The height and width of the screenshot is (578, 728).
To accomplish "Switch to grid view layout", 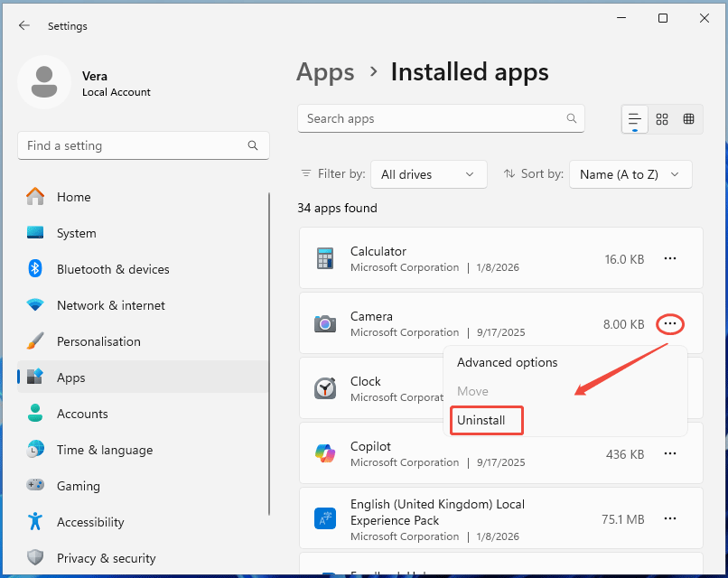I will click(662, 118).
